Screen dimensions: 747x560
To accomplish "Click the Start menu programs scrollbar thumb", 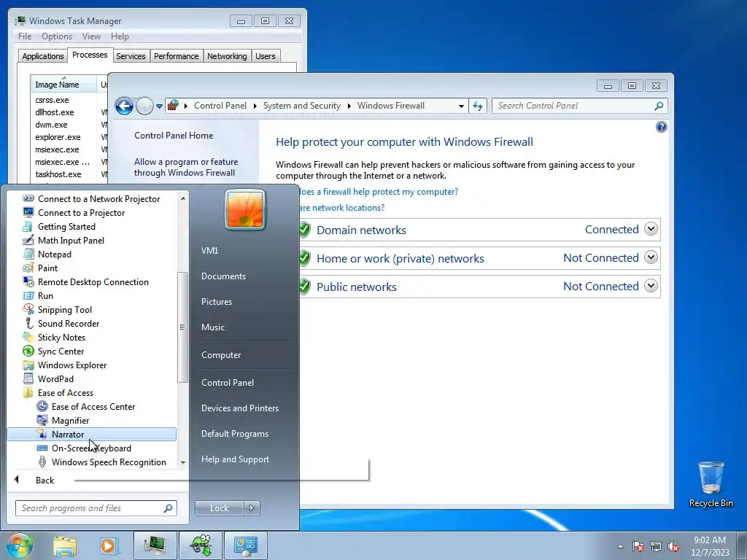I will [x=182, y=327].
